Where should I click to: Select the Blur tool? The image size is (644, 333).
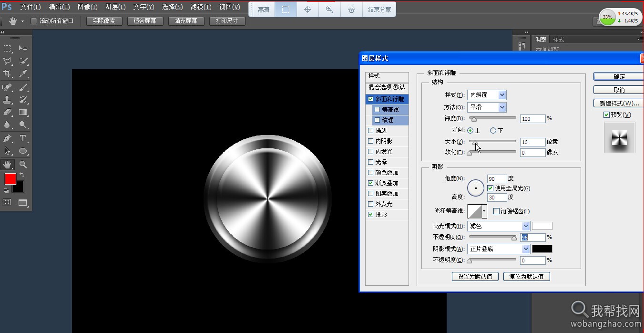point(8,125)
